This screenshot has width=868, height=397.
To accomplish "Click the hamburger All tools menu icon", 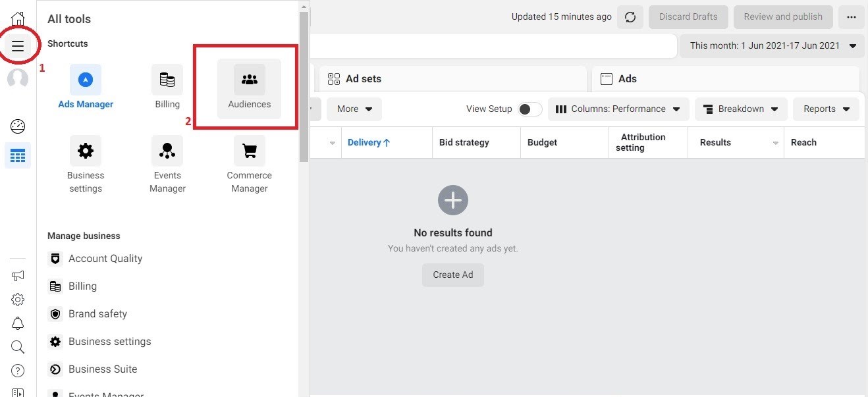I will 18,46.
